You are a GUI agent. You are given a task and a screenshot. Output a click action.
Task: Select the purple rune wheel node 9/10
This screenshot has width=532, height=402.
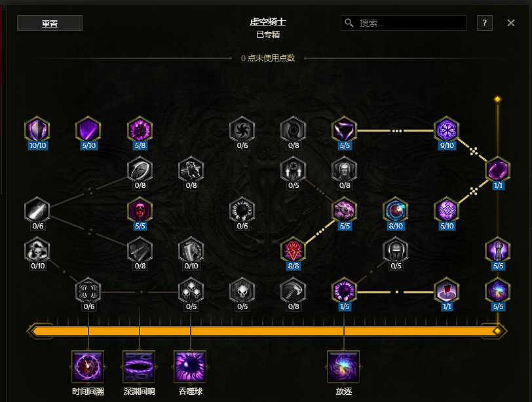click(447, 129)
